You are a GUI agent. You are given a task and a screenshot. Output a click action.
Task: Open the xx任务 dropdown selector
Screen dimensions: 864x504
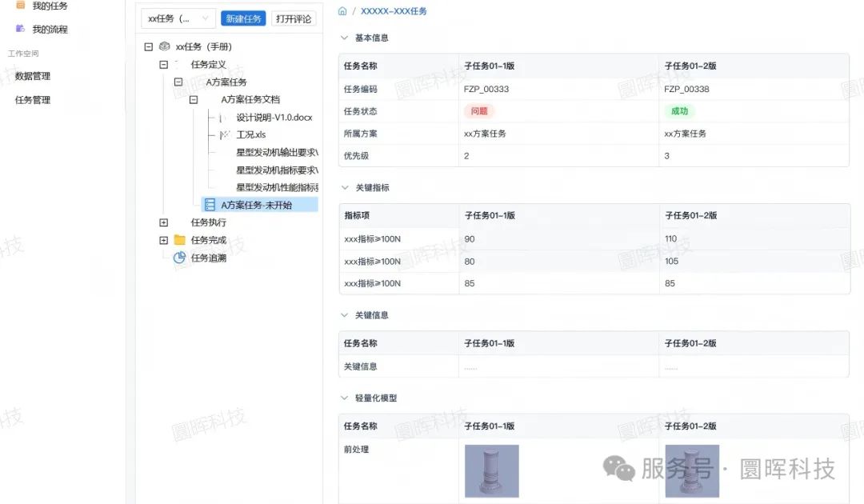click(178, 18)
